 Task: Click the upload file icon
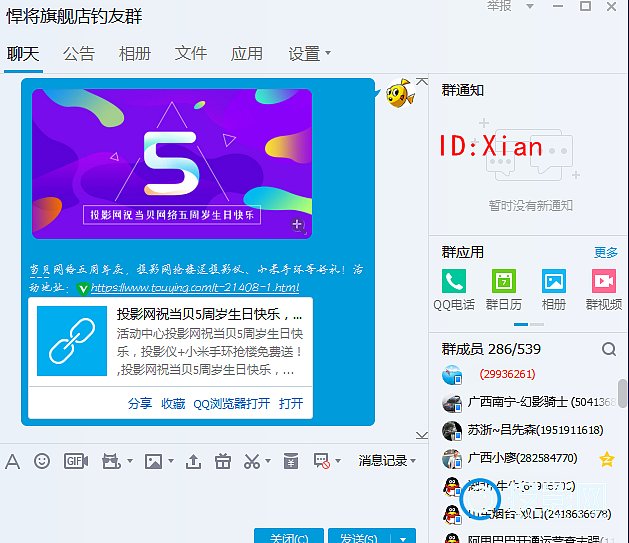point(193,461)
